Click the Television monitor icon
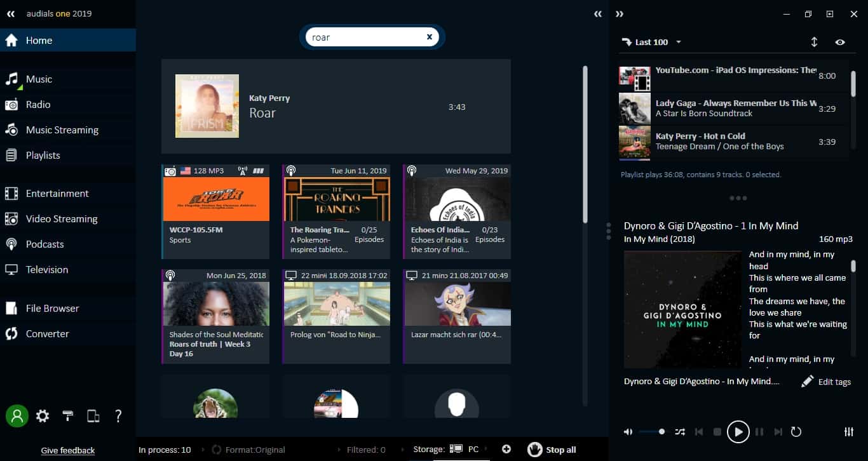This screenshot has height=461, width=868. point(11,270)
